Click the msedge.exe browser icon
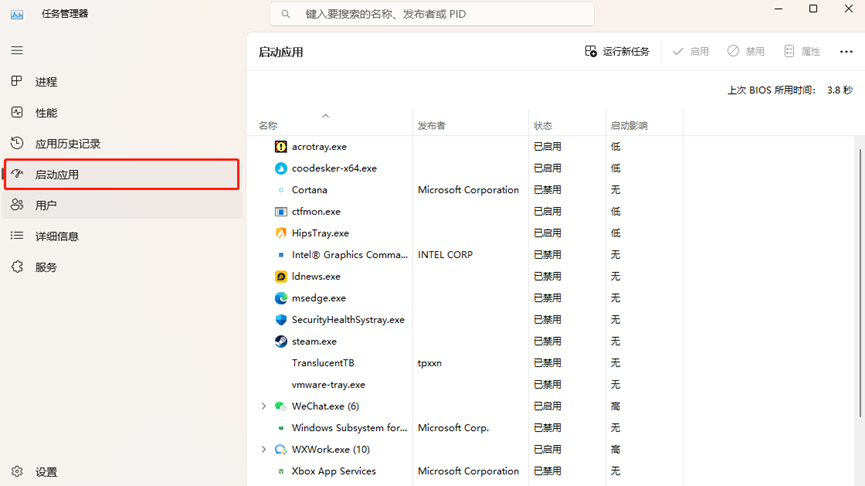Screen dimensions: 865x486 point(281,298)
